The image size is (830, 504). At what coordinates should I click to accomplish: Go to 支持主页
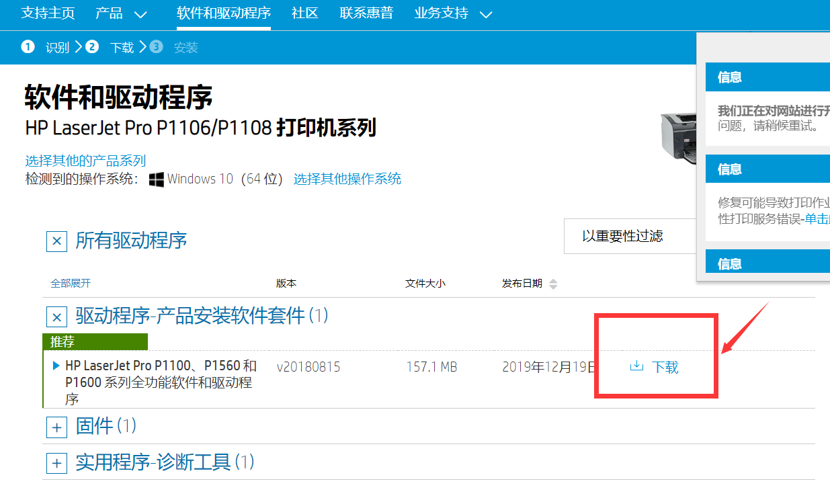coord(48,13)
